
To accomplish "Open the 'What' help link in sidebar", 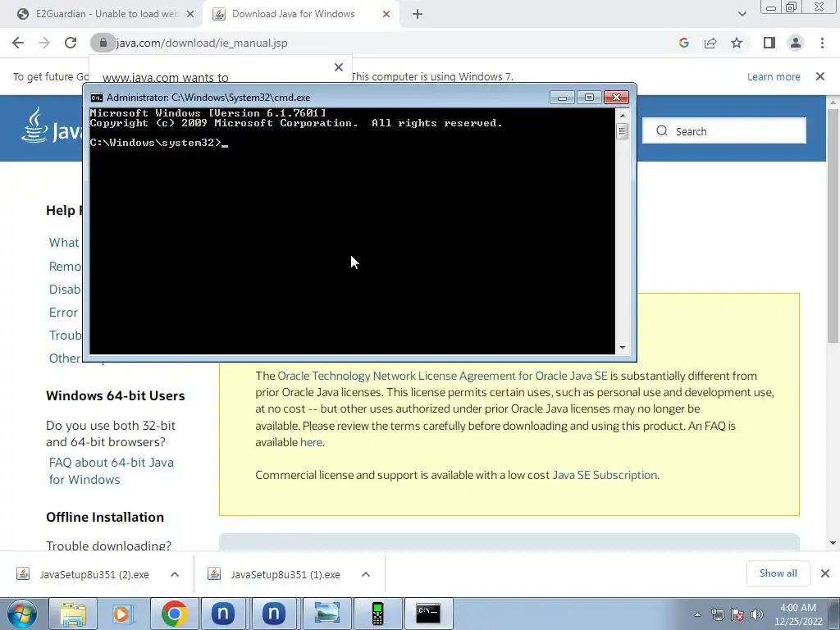I will [x=64, y=243].
